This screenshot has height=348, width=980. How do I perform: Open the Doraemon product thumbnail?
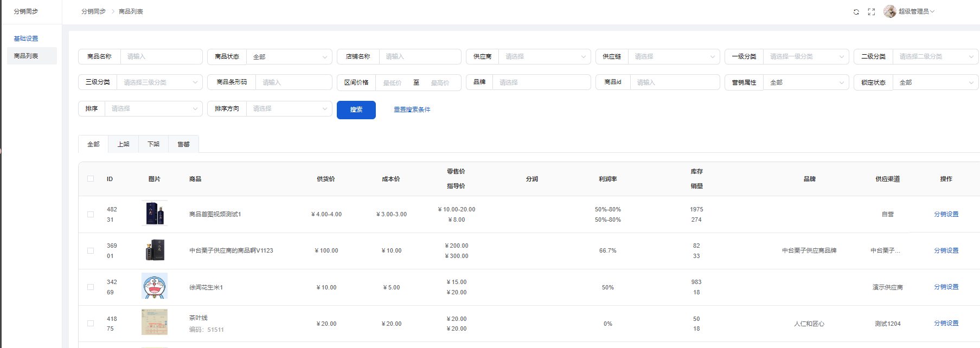pos(155,286)
